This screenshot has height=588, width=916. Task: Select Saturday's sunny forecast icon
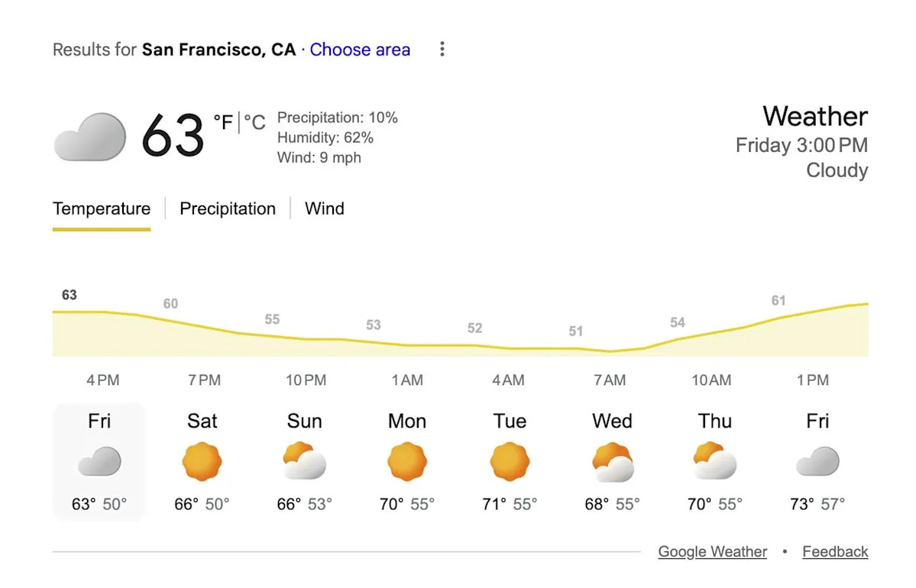point(202,461)
